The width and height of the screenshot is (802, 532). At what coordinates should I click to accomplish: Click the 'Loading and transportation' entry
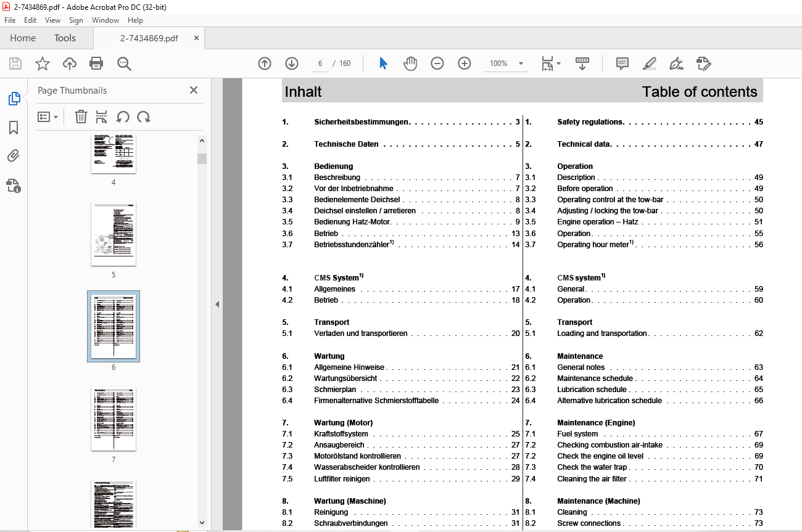602,334
